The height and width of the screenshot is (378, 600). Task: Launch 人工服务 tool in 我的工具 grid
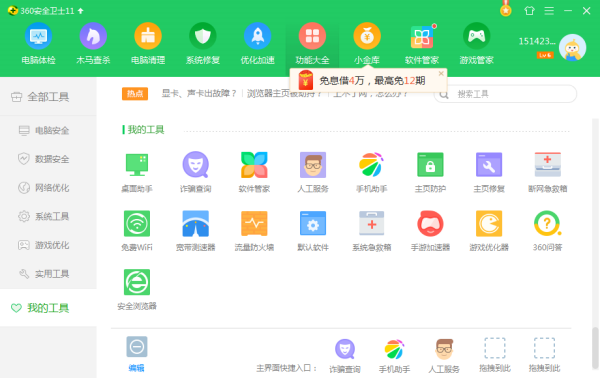pyautogui.click(x=313, y=172)
